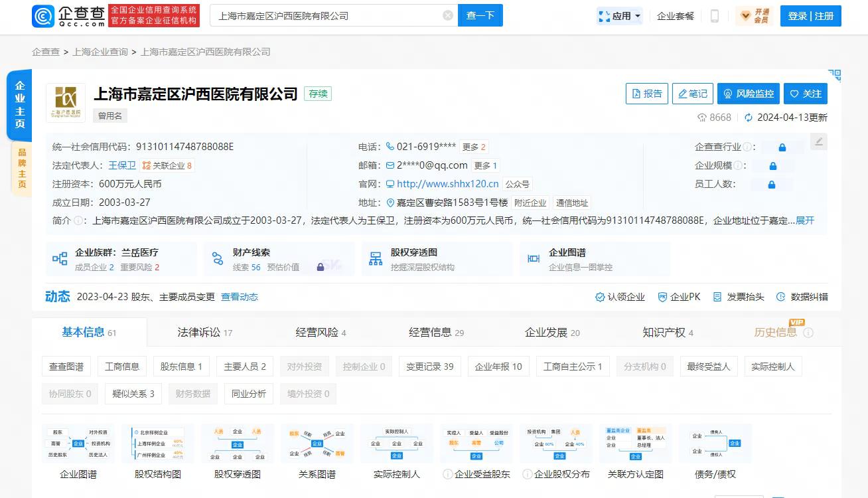Switch to the 经营风险 tab
The width and height of the screenshot is (868, 498).
(x=321, y=332)
